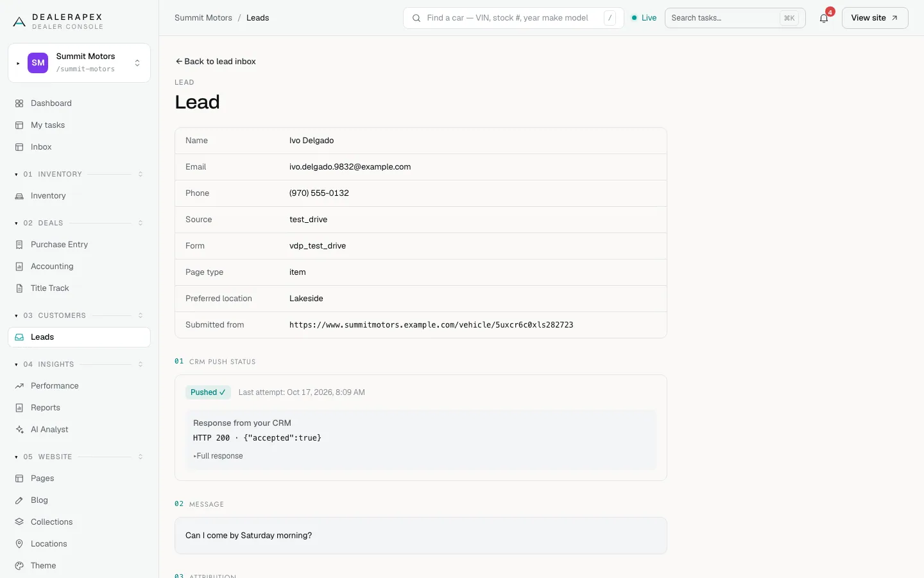Go to My tasks
The width and height of the screenshot is (924, 578).
[79, 125]
